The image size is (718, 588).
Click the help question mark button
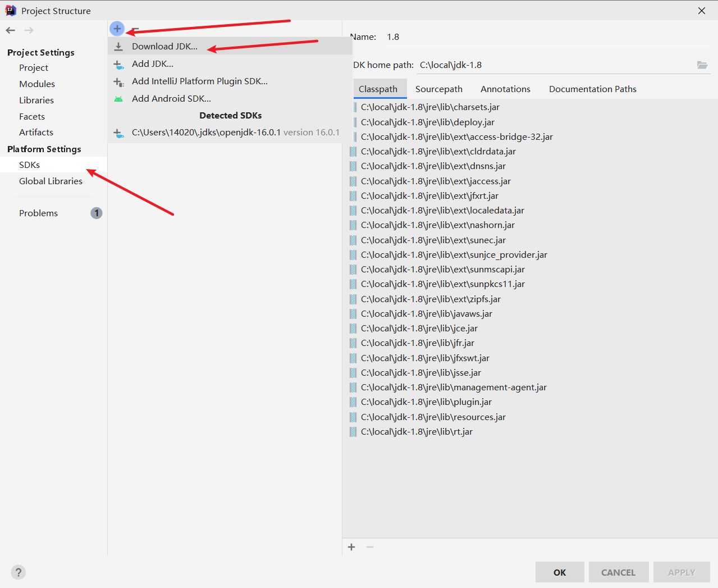(18, 572)
